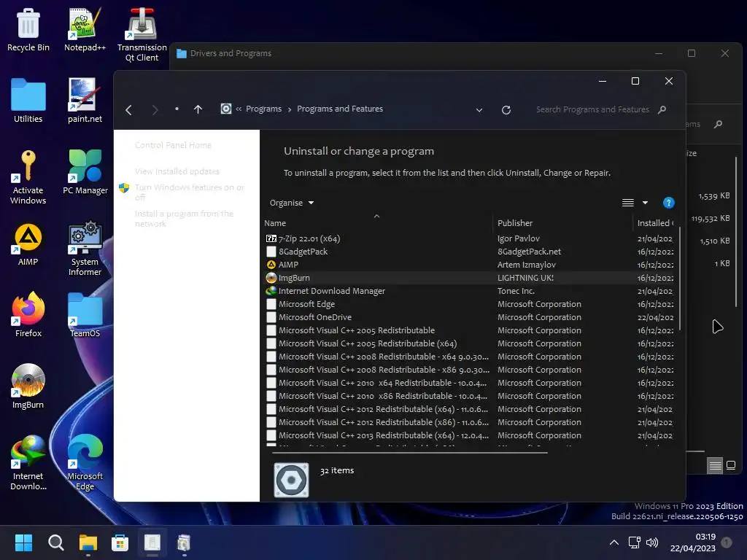747x560 pixels.
Task: Open the view options dropdown arrow
Action: click(x=645, y=203)
